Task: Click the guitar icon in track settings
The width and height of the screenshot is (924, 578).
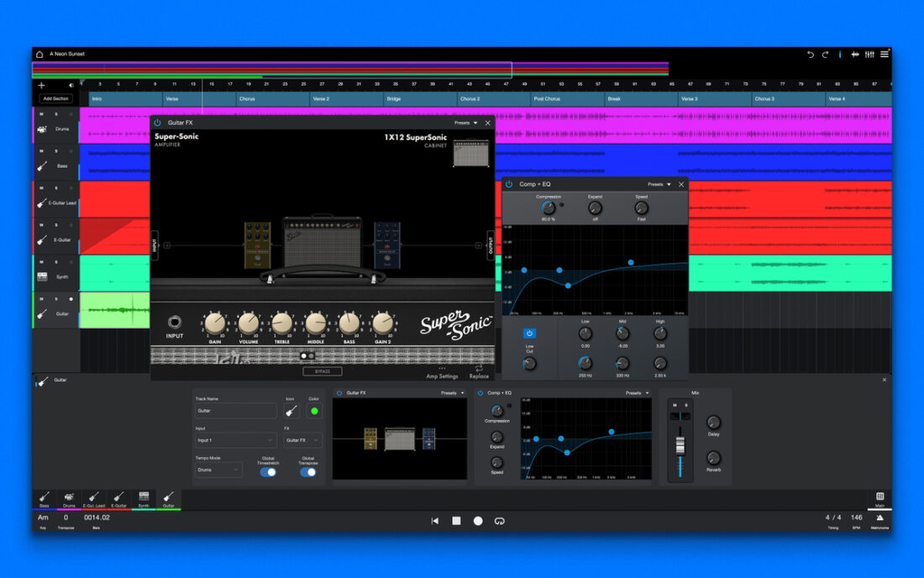Action: click(291, 411)
